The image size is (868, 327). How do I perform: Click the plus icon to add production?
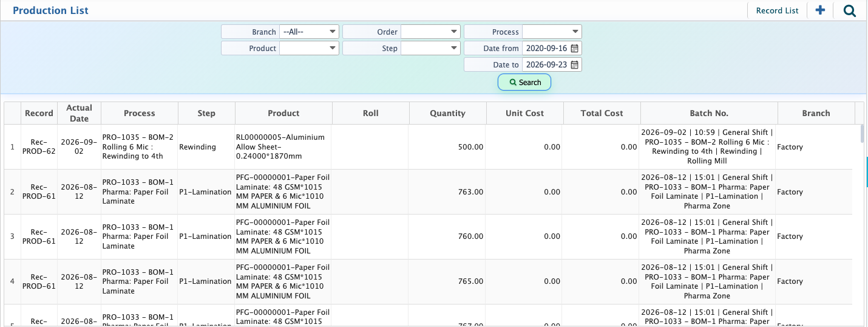[x=820, y=10]
